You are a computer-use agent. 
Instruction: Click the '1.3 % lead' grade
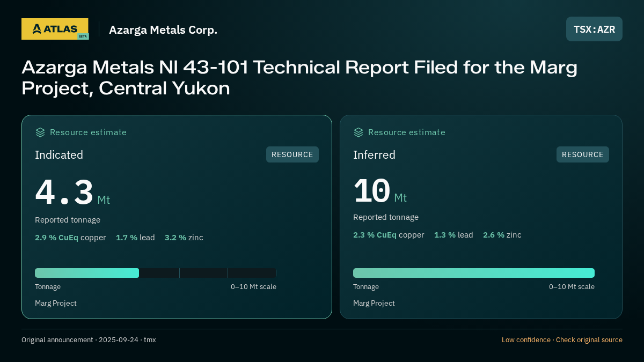(453, 235)
